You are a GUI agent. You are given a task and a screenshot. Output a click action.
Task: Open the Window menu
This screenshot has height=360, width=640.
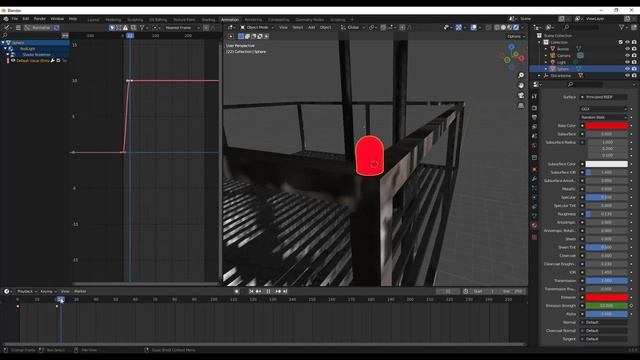click(57, 19)
